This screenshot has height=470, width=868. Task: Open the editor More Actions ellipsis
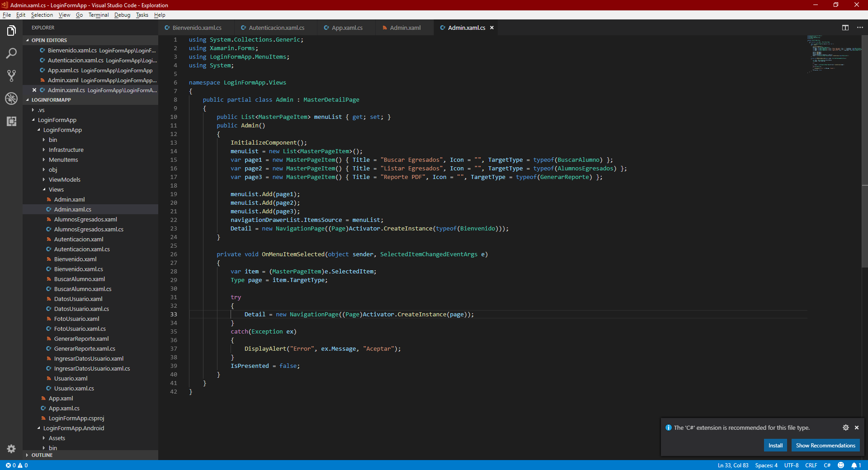pos(860,28)
